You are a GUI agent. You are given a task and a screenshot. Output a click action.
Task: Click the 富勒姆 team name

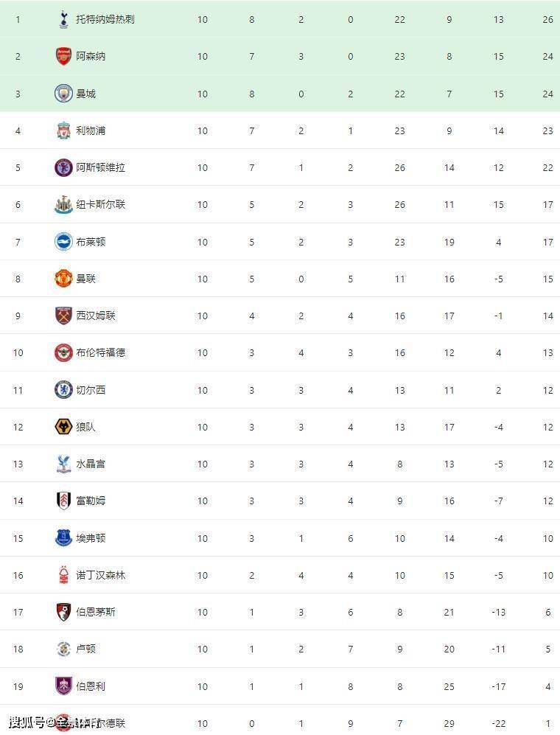coord(91,501)
